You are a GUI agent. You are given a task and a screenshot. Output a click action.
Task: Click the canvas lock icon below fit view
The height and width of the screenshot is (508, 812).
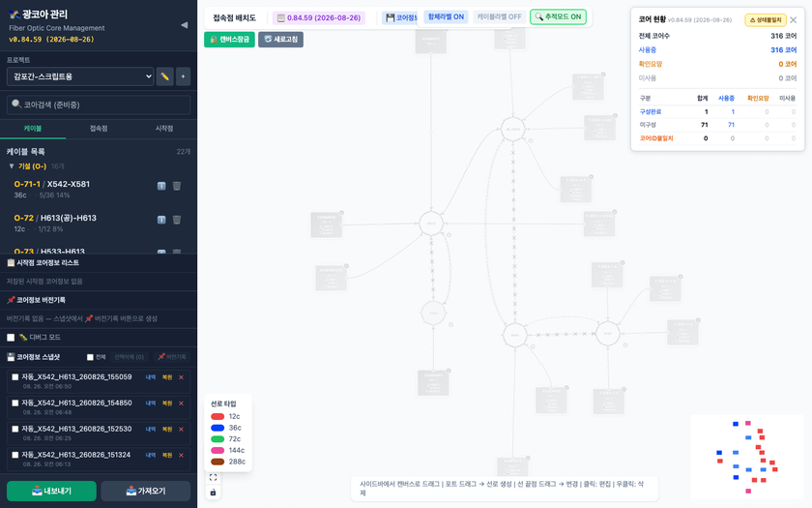click(x=213, y=493)
